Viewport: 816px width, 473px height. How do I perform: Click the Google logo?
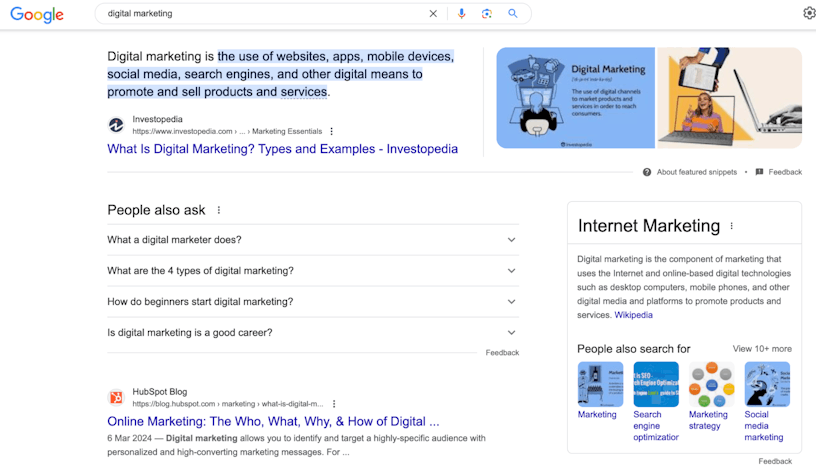(37, 14)
